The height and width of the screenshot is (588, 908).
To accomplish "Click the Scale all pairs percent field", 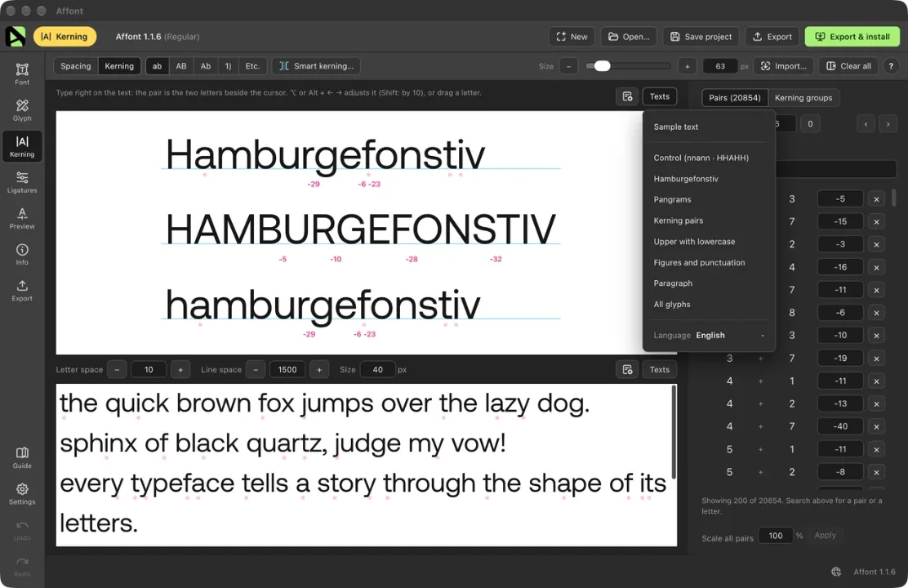I will [x=776, y=536].
